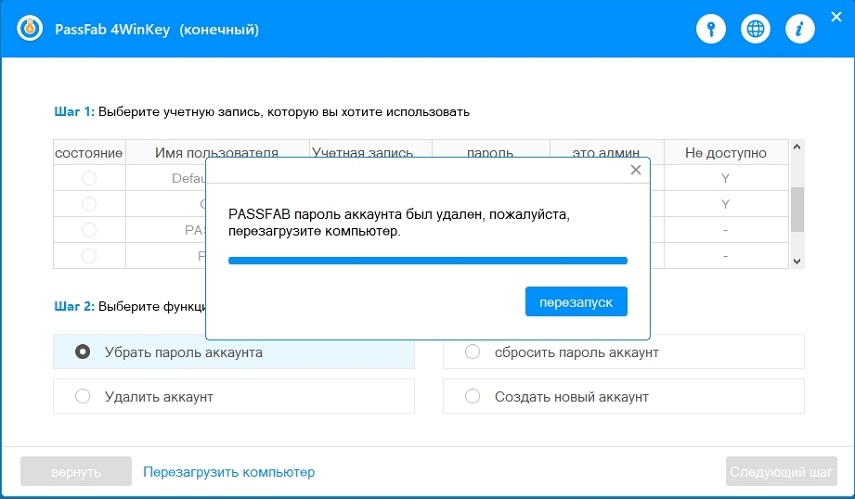Select the last visible account row radio
This screenshot has width=855, height=499.
(x=89, y=255)
